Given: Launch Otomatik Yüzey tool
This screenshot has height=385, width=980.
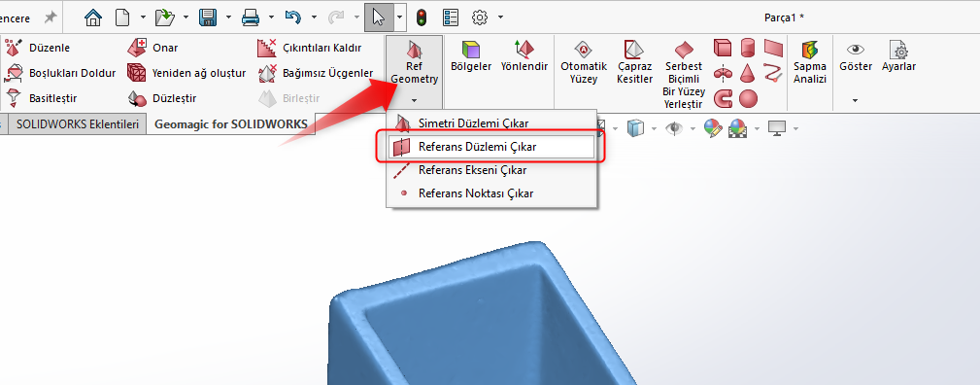Looking at the screenshot, I should 584,62.
